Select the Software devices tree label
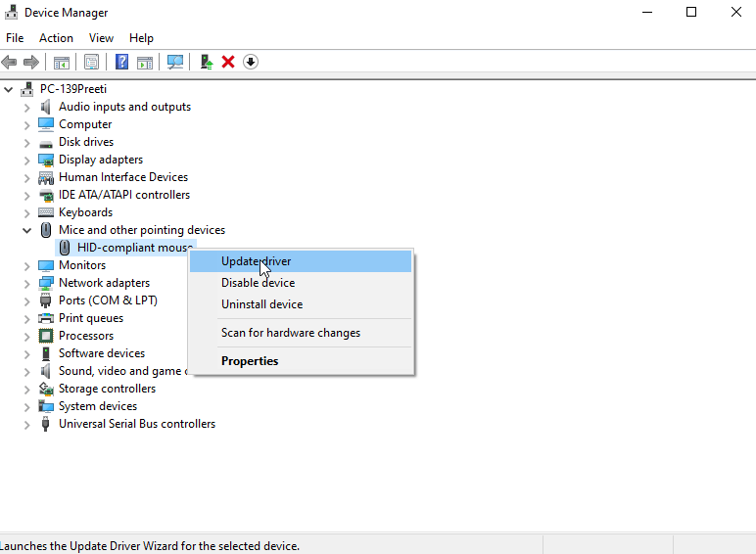This screenshot has width=756, height=554. [102, 353]
